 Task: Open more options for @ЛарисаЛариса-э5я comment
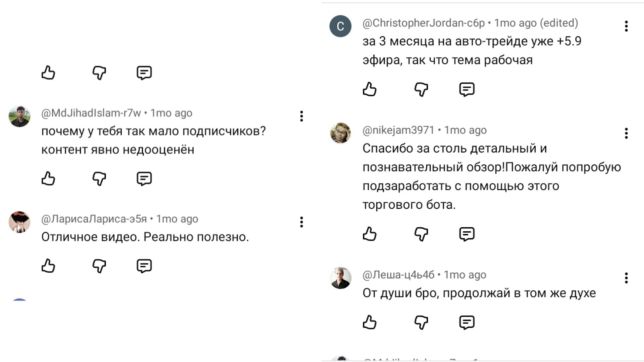click(x=301, y=222)
